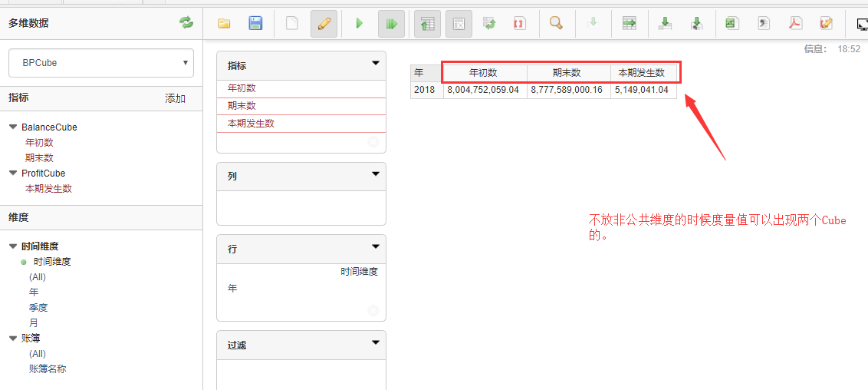Click the monitor fullscreen icon at toolbar end

click(x=862, y=24)
